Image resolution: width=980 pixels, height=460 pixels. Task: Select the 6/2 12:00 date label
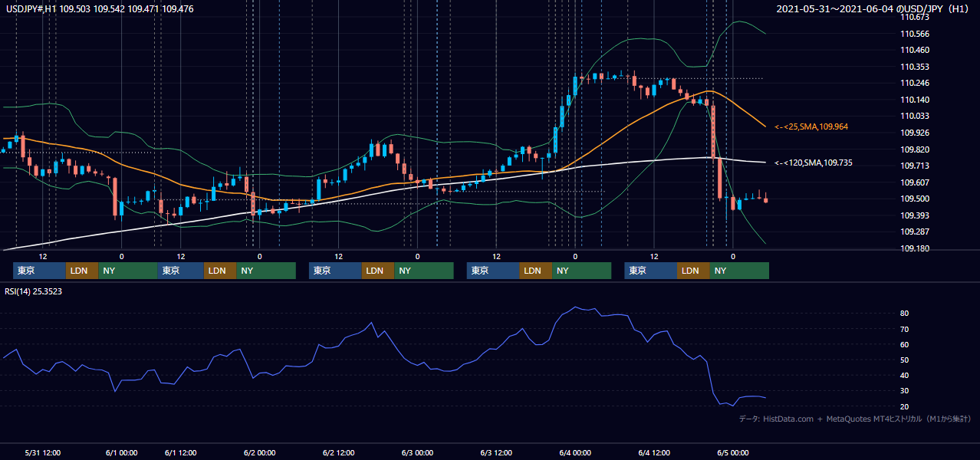click(x=338, y=453)
